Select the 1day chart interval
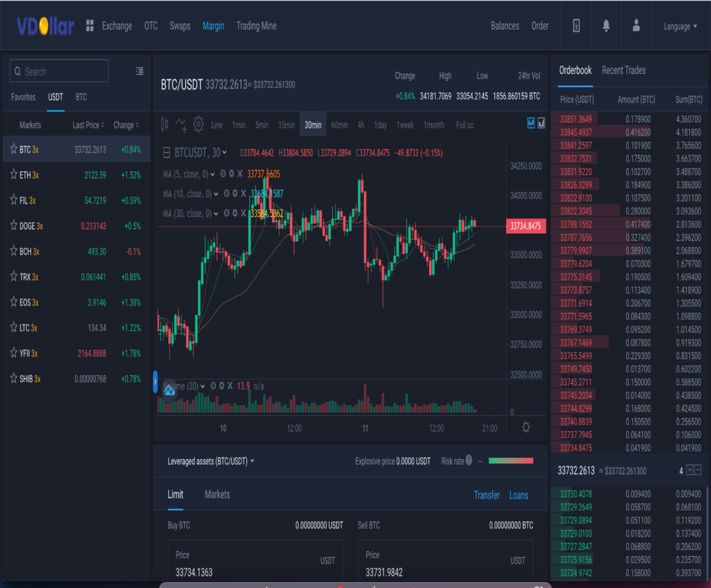The width and height of the screenshot is (711, 588). (380, 125)
